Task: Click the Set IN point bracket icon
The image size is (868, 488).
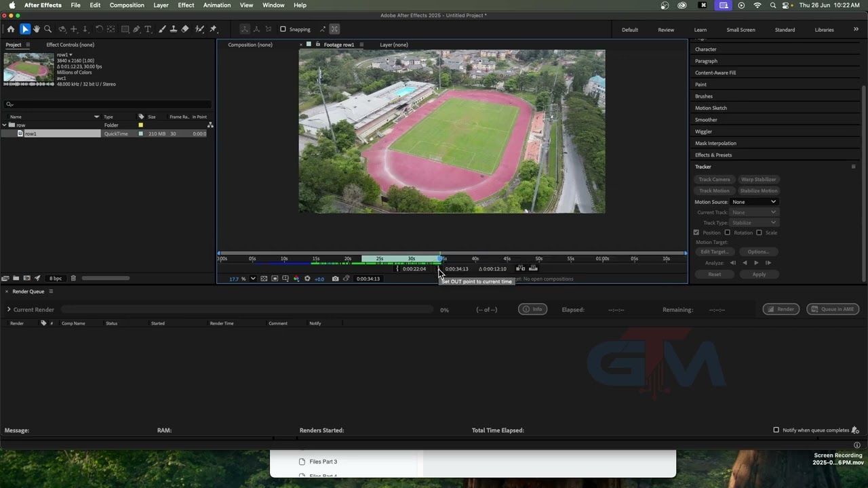Action: (397, 269)
